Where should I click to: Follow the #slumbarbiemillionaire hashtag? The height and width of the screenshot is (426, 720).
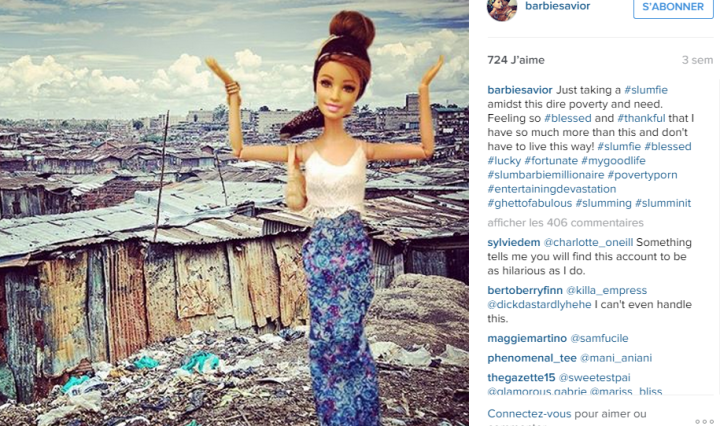(546, 175)
